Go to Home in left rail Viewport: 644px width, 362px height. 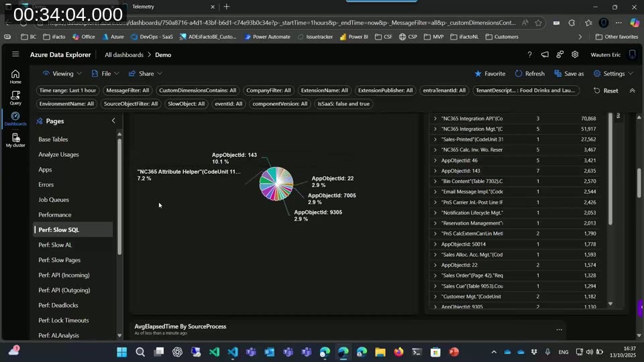pos(15,76)
